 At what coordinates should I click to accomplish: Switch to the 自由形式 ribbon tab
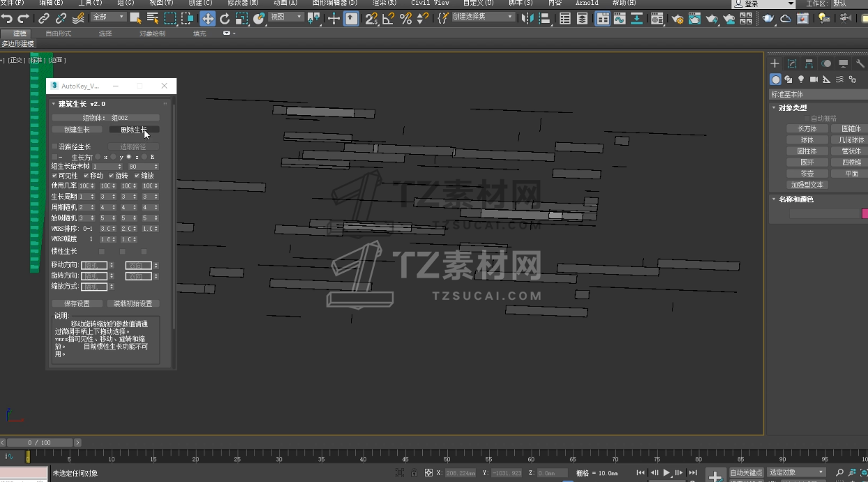pyautogui.click(x=58, y=33)
